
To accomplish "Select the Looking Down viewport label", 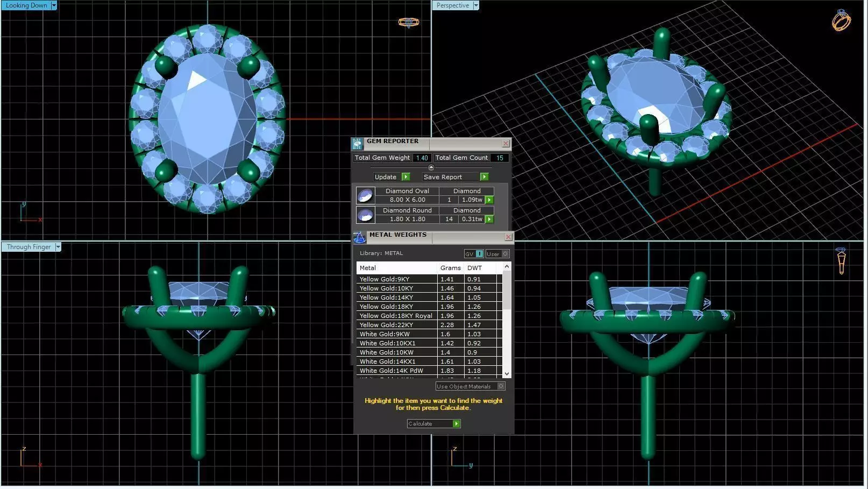I will point(26,5).
